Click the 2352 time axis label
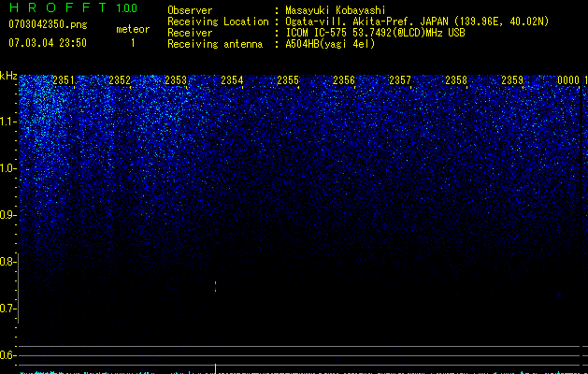588x374 pixels. (x=120, y=80)
